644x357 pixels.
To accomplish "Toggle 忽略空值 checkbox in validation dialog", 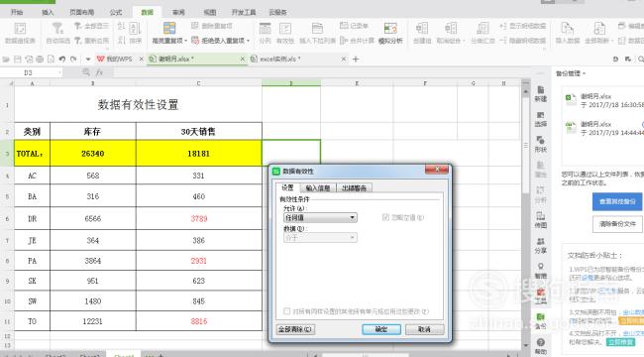I will point(385,217).
